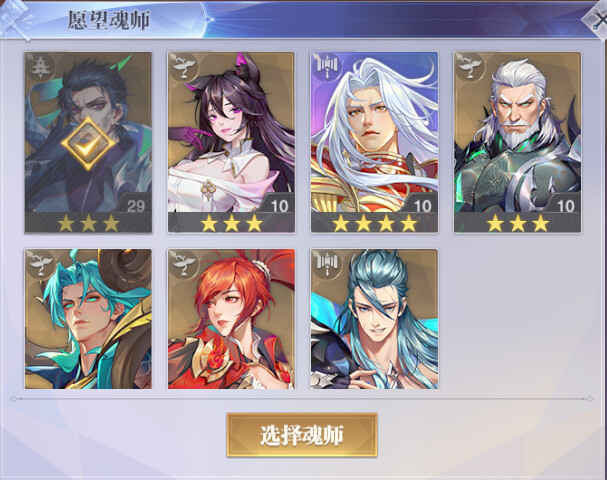Click the hammer icon beside 愿望魂师 title
Viewport: 607px width, 480px height.
17,19
